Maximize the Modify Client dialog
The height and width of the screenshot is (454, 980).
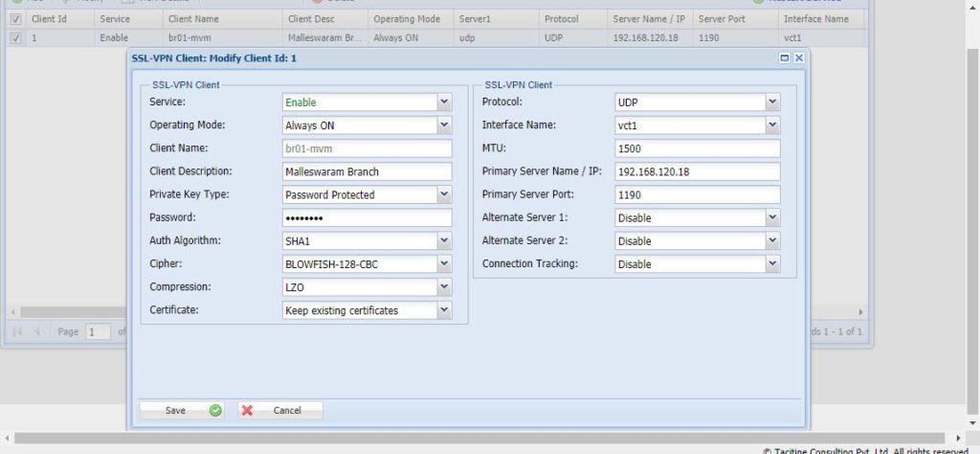click(x=785, y=57)
